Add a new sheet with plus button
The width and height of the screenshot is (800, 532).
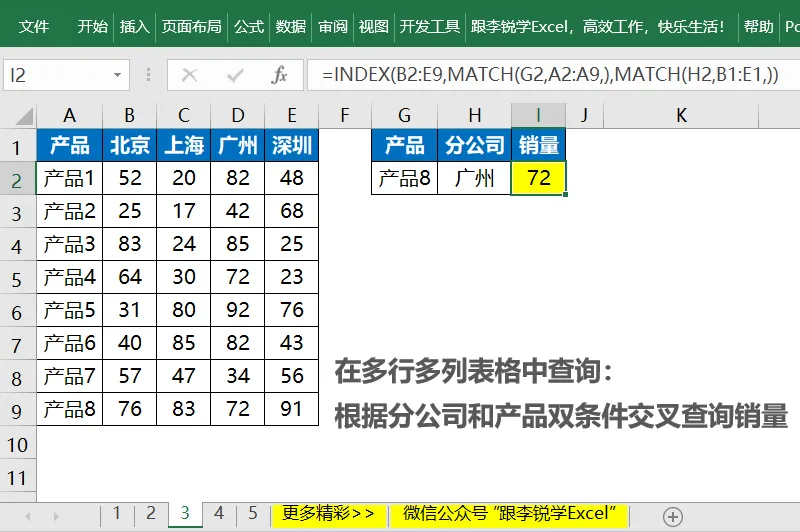click(x=672, y=516)
